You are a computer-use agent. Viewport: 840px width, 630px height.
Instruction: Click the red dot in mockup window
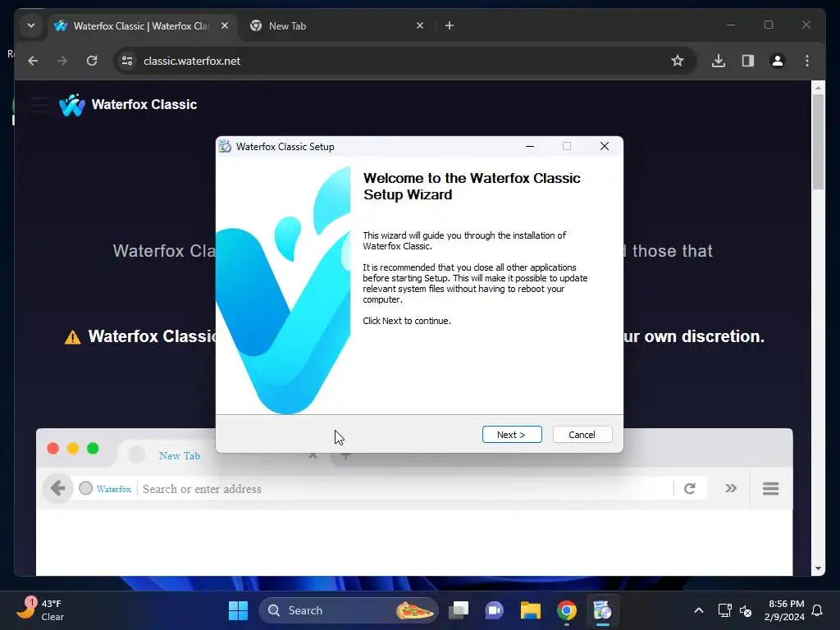tap(53, 449)
